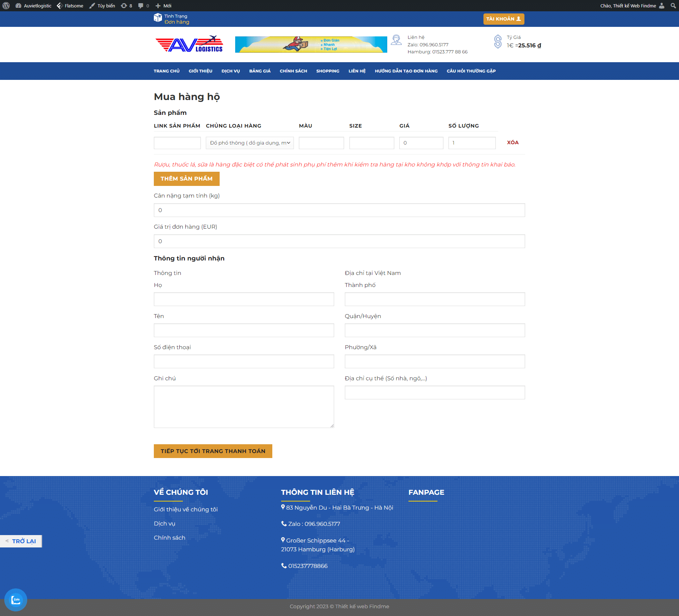Open the Tài Khoản account button
This screenshot has height=616, width=679.
point(503,19)
